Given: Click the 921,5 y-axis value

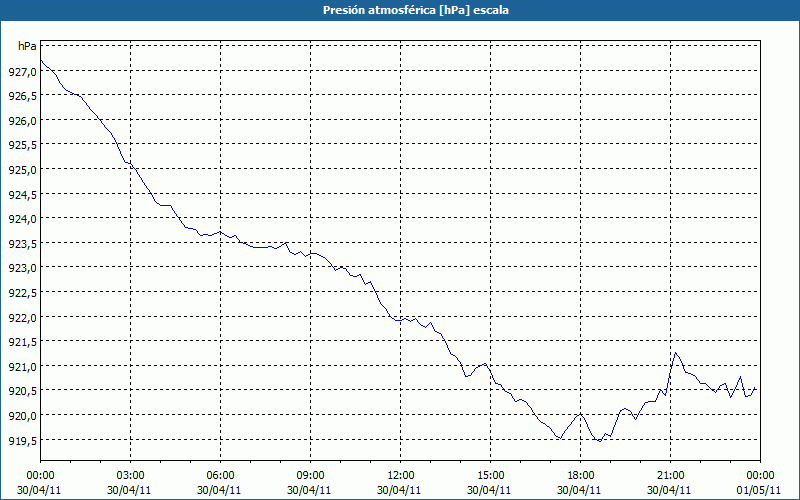Looking at the screenshot, I should coord(23,342).
